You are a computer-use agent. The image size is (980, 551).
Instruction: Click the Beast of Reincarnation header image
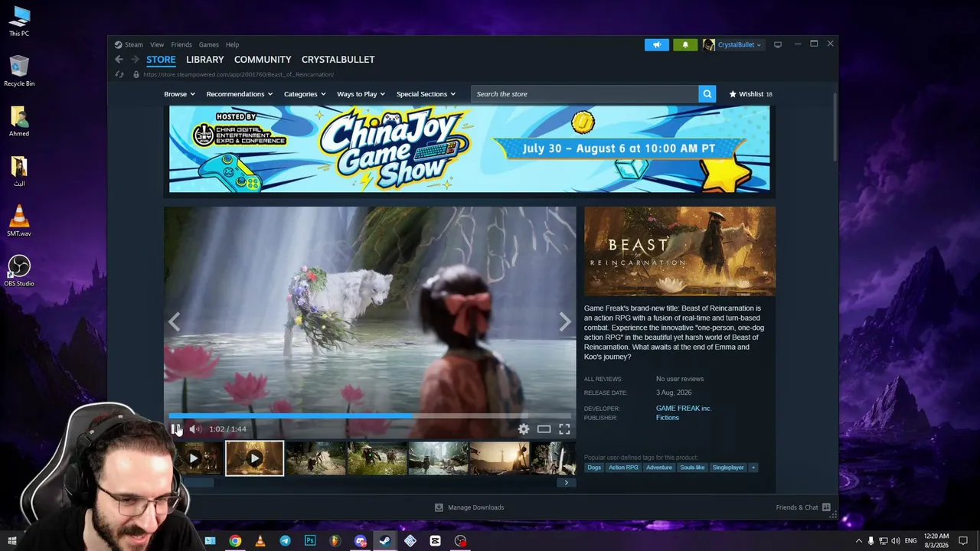point(680,251)
